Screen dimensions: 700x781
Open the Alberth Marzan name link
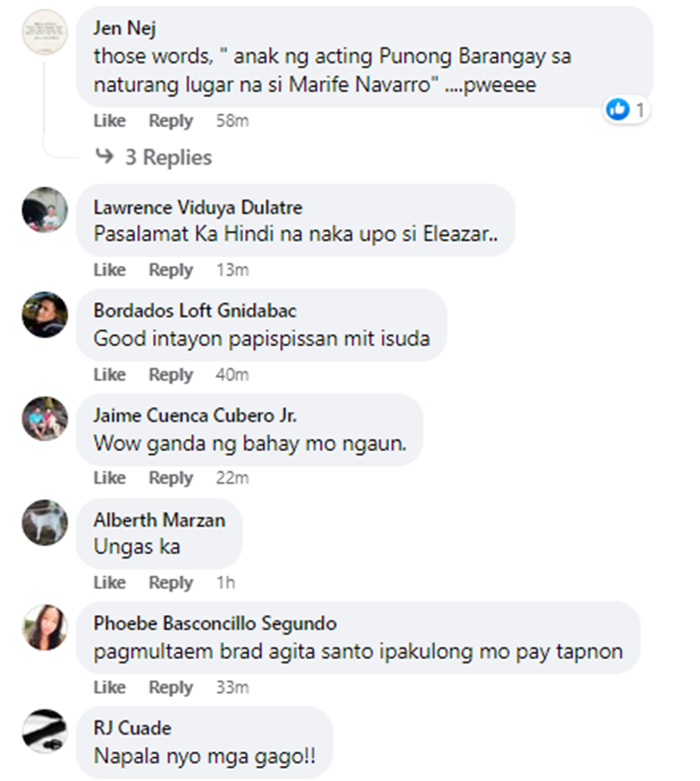tap(160, 520)
